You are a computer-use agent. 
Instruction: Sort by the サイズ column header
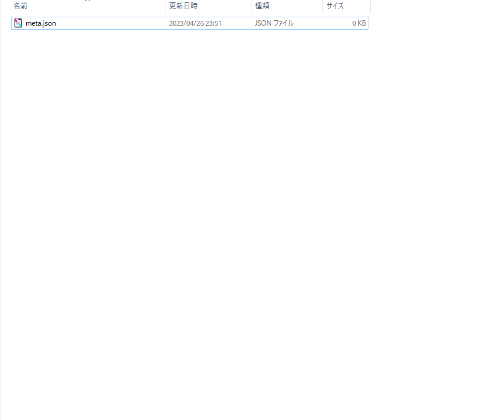point(335,6)
